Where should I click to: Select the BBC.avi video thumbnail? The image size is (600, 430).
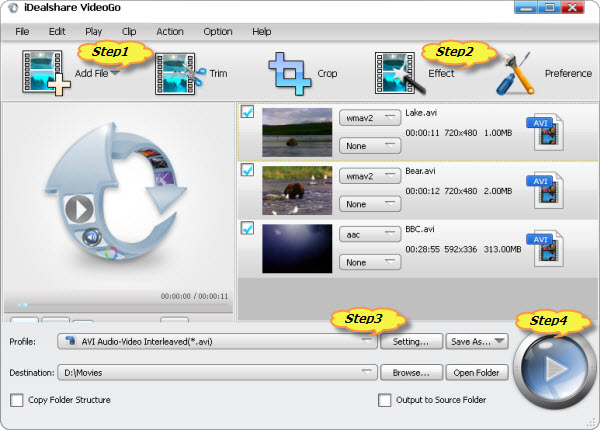pyautogui.click(x=297, y=249)
